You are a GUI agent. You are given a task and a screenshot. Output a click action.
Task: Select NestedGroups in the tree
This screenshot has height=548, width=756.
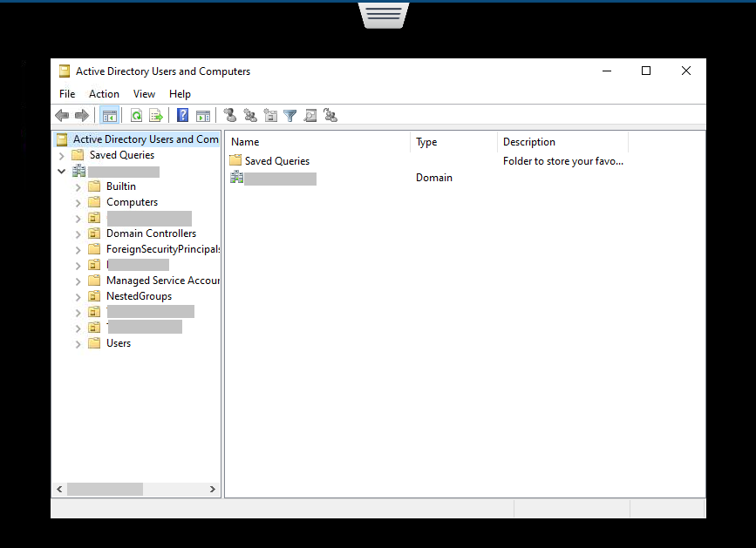pos(139,296)
